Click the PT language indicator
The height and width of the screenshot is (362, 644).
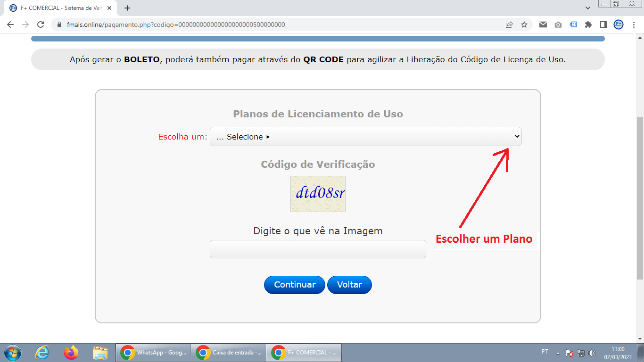click(545, 352)
